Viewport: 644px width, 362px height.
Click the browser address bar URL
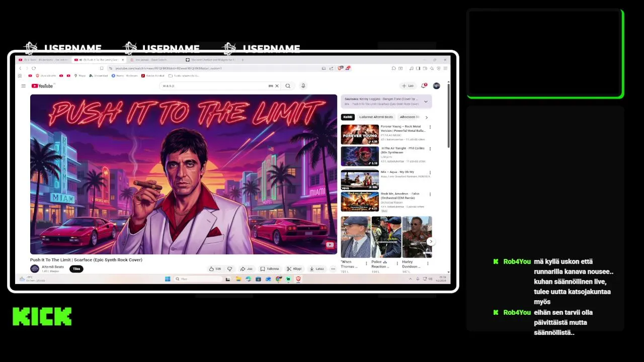[169, 68]
